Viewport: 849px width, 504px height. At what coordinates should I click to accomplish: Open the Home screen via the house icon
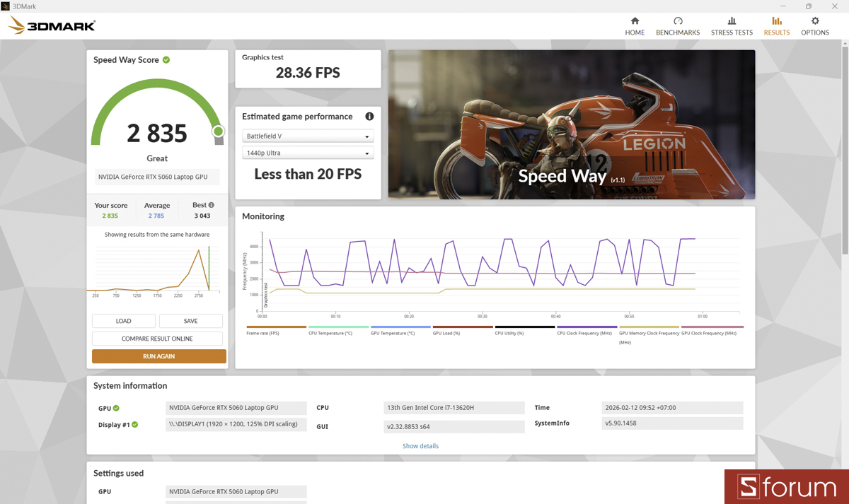[x=635, y=26]
